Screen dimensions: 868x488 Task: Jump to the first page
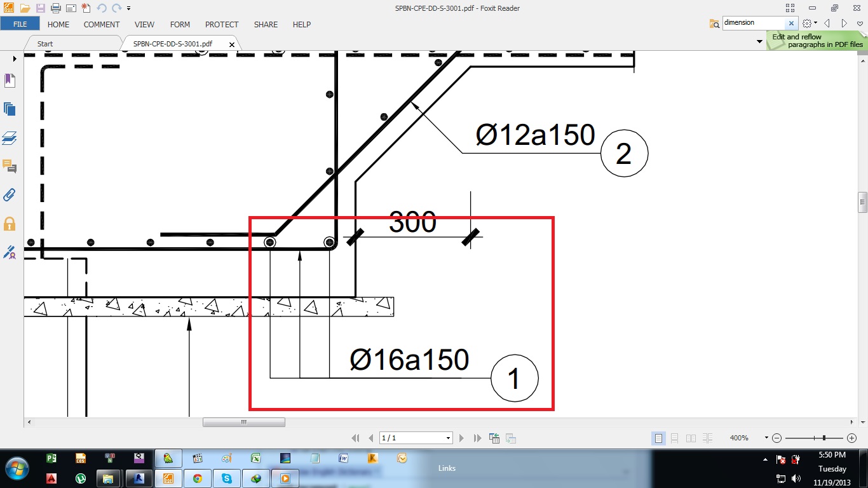point(356,438)
